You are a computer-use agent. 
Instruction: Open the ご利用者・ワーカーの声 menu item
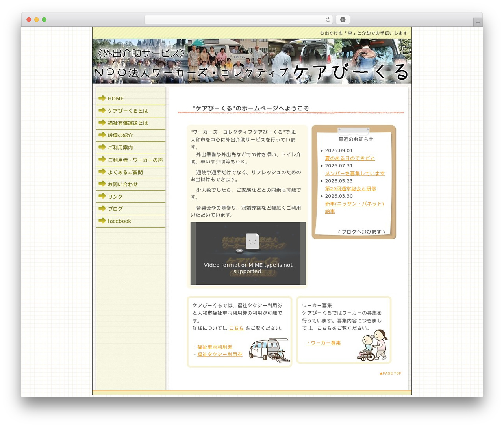(x=131, y=160)
